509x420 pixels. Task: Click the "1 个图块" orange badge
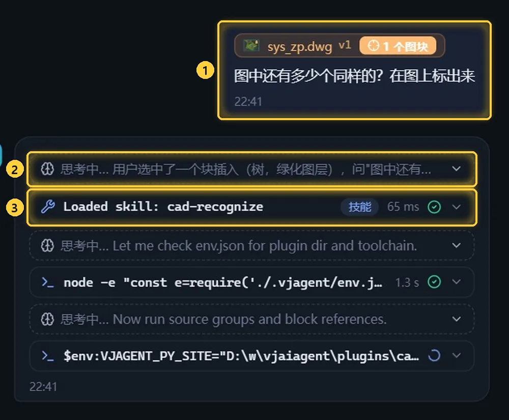coord(398,46)
